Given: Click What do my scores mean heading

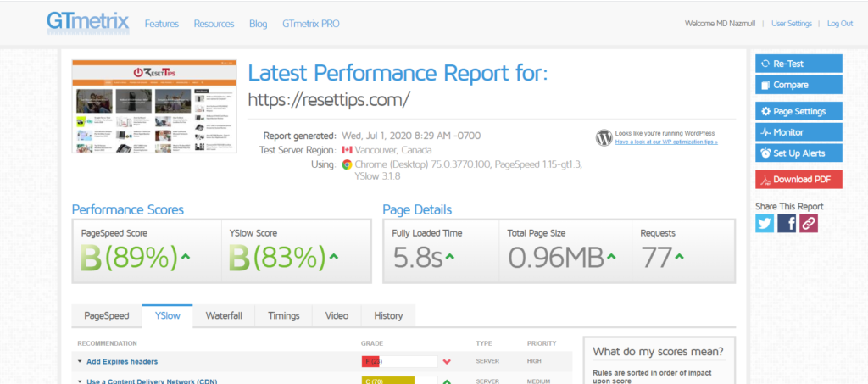Looking at the screenshot, I should coord(658,351).
